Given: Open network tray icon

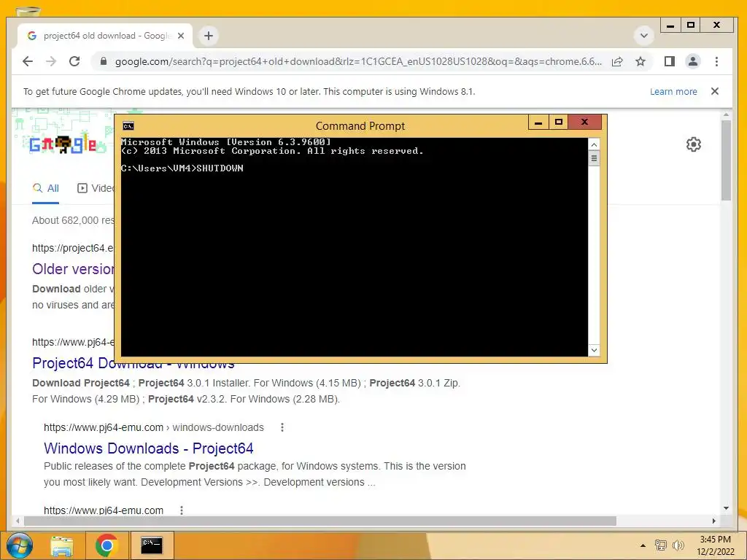Looking at the screenshot, I should [x=660, y=545].
